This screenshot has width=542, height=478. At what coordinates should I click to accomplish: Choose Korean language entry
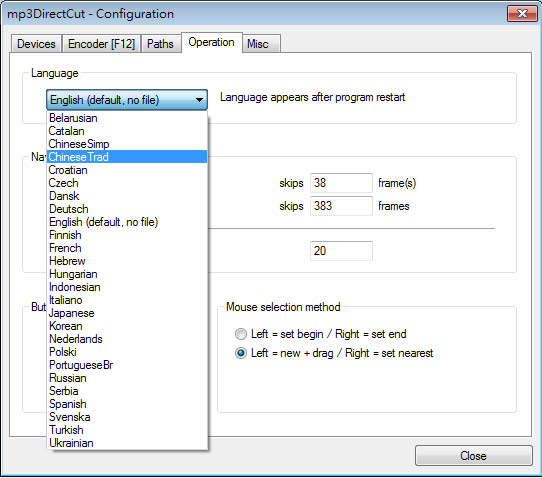[x=127, y=326]
